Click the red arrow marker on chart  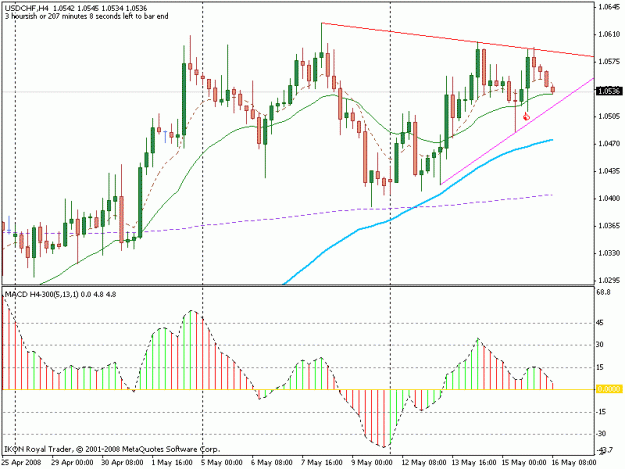526,117
